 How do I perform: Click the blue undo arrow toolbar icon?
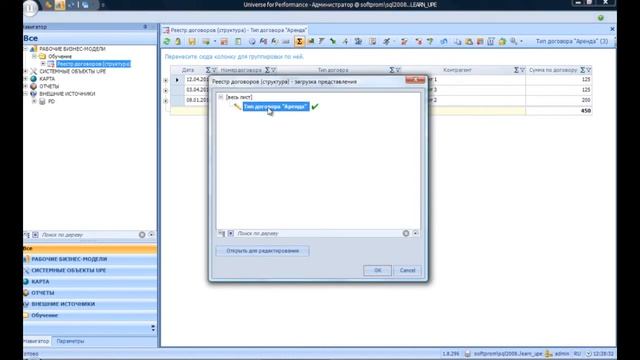point(444,41)
